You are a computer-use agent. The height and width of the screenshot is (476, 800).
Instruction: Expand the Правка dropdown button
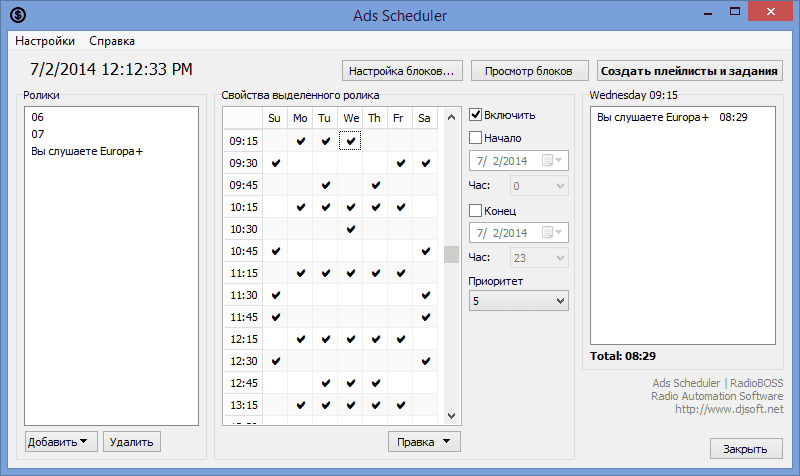tap(424, 442)
